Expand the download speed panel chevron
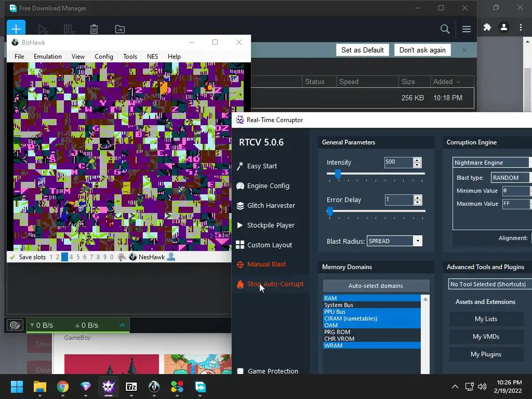Viewport: 532px width, 399px height. pyautogui.click(x=122, y=325)
